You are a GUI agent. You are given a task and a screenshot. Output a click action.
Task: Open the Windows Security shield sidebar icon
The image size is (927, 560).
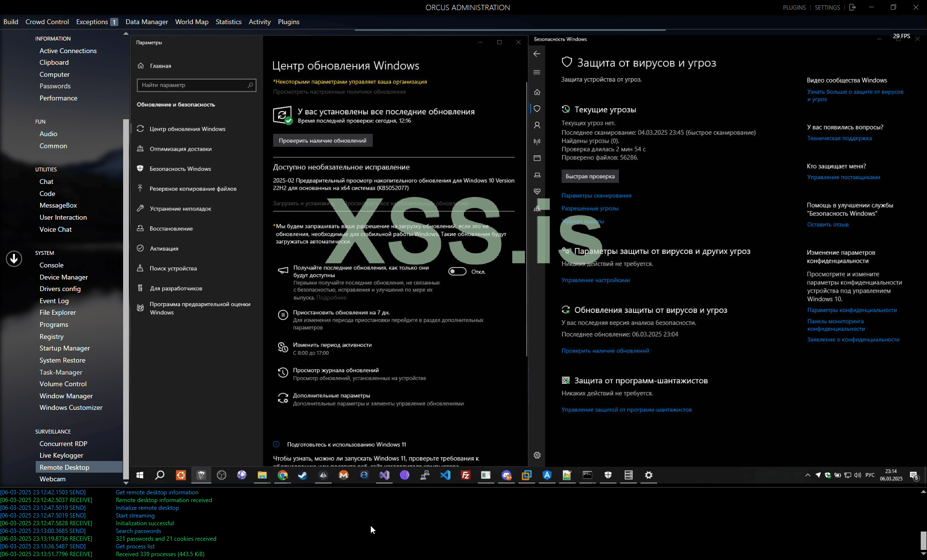[537, 109]
